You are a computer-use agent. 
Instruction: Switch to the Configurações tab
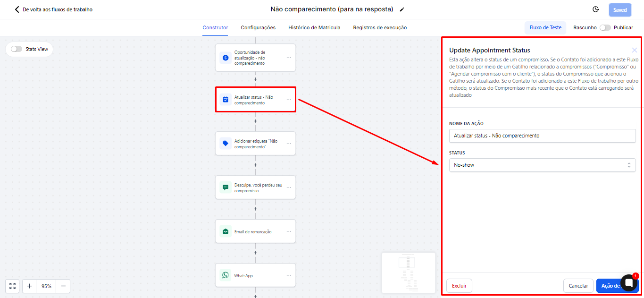coord(258,27)
